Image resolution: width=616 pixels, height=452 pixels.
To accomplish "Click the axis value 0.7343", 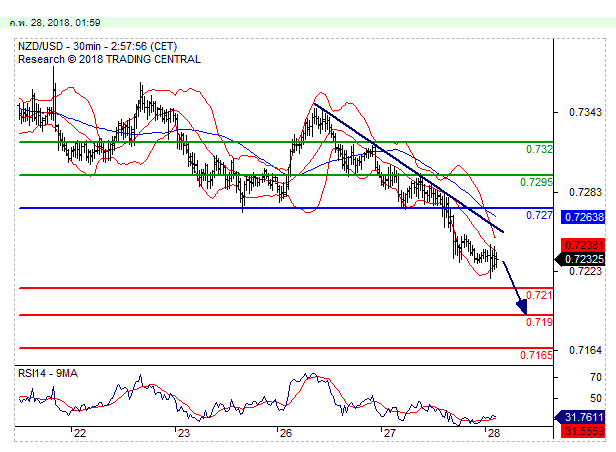I will [585, 112].
